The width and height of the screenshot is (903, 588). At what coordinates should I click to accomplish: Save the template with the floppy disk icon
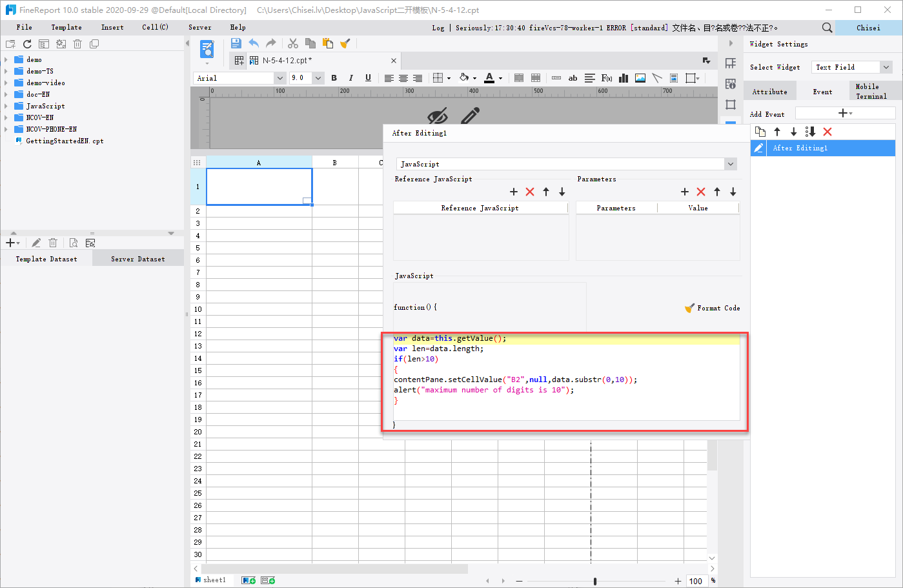(x=236, y=43)
